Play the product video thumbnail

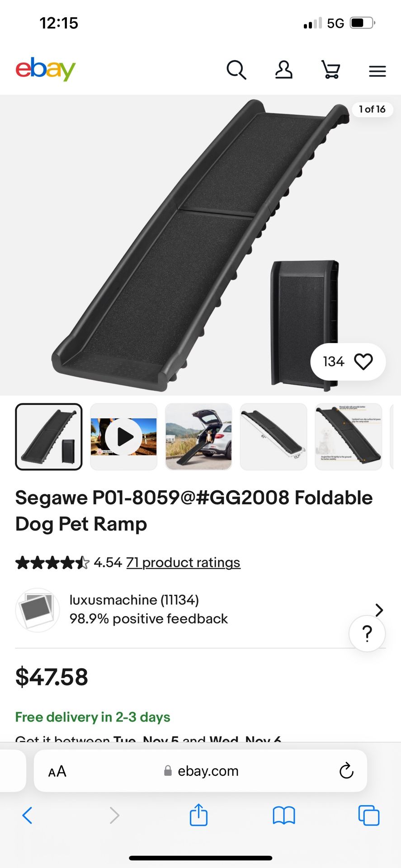124,437
